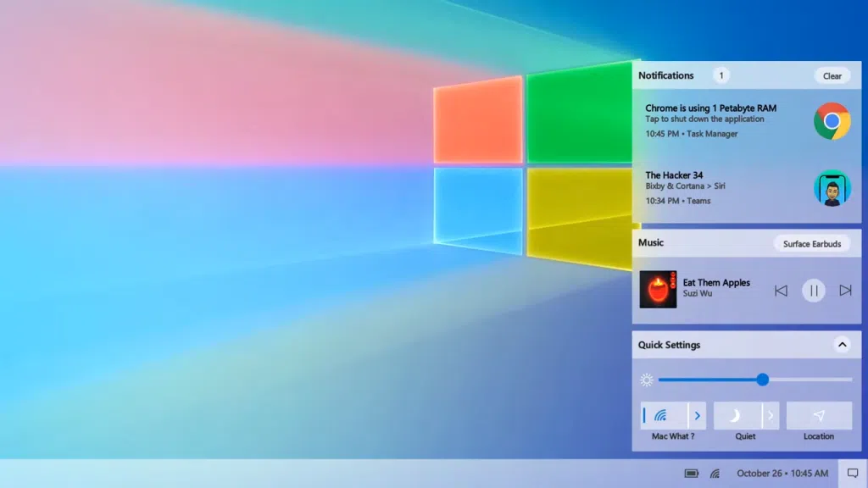
Task: Open the notification center icon on the taskbar
Action: pos(853,473)
